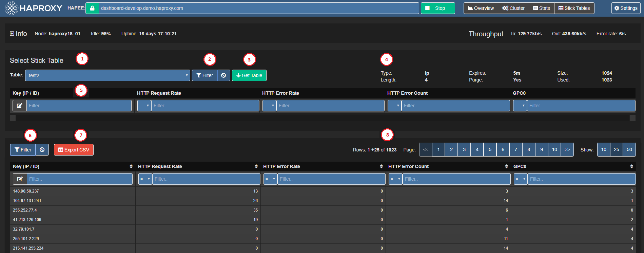Show 10 rows per page

pos(604,150)
